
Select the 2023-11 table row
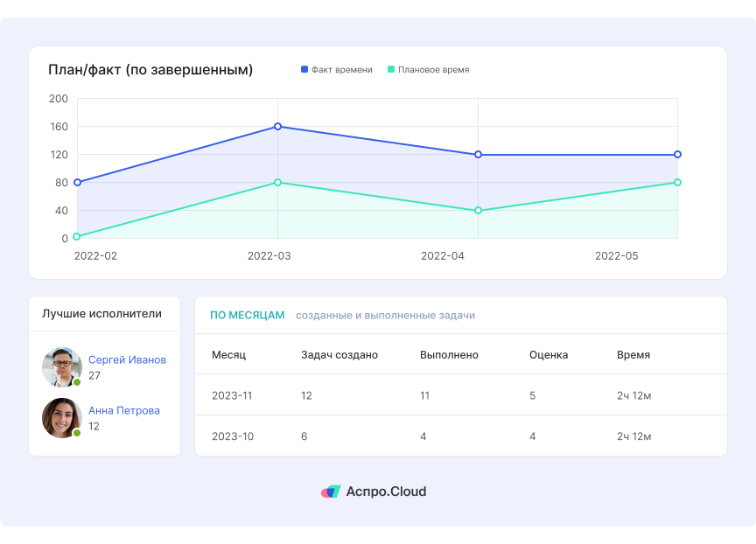click(460, 395)
